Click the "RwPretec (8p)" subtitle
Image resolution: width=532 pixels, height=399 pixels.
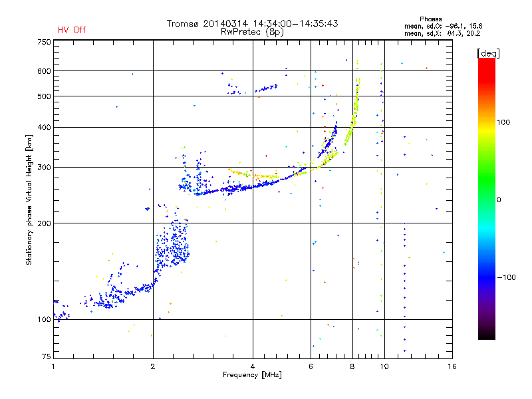(252, 32)
